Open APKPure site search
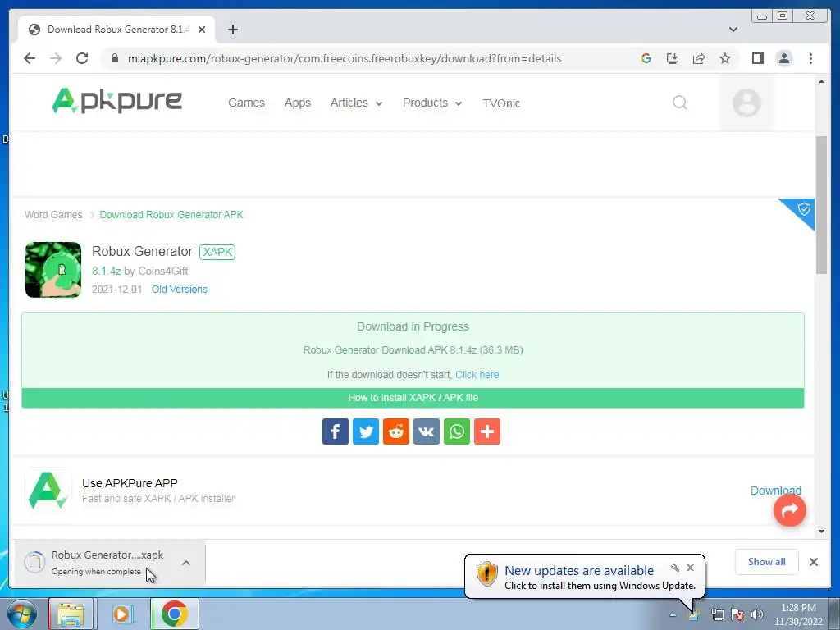This screenshot has width=840, height=630. click(680, 103)
